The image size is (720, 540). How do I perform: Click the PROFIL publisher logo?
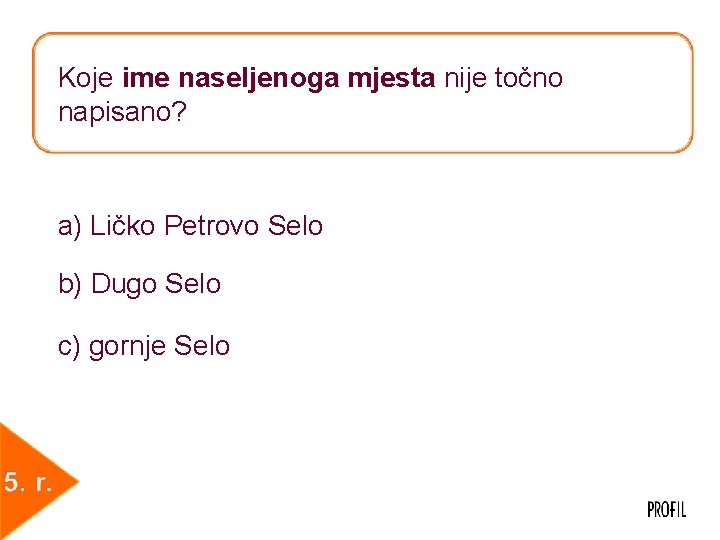pos(667,510)
